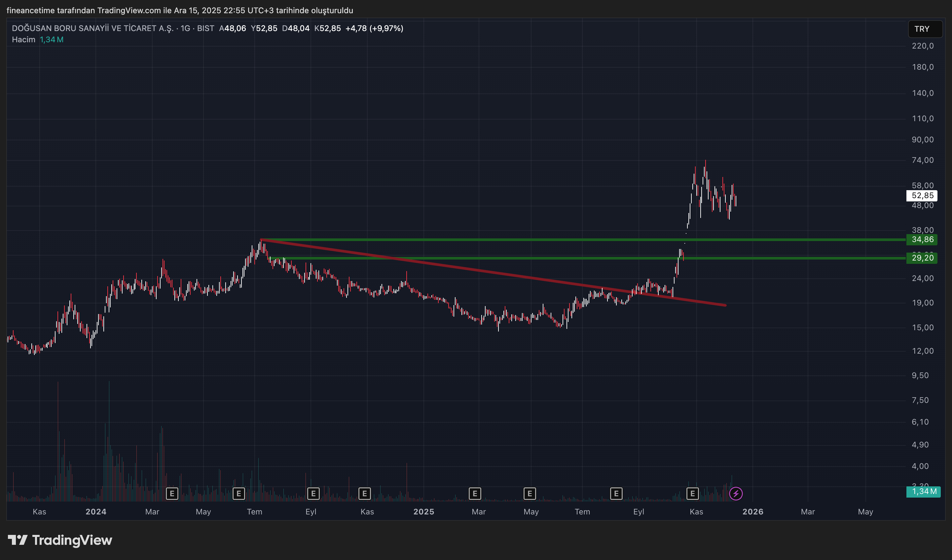This screenshot has width=952, height=560.
Task: Click the TradingView logo at the bottom left
Action: [60, 540]
